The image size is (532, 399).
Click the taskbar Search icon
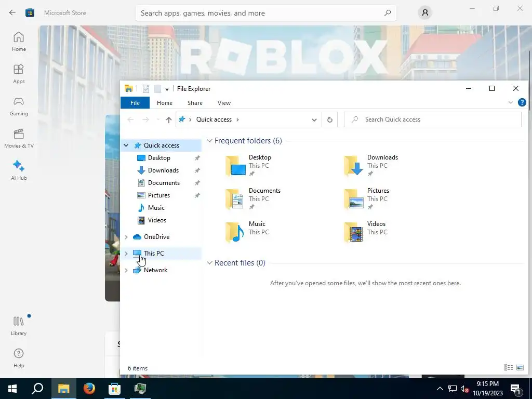pyautogui.click(x=37, y=389)
